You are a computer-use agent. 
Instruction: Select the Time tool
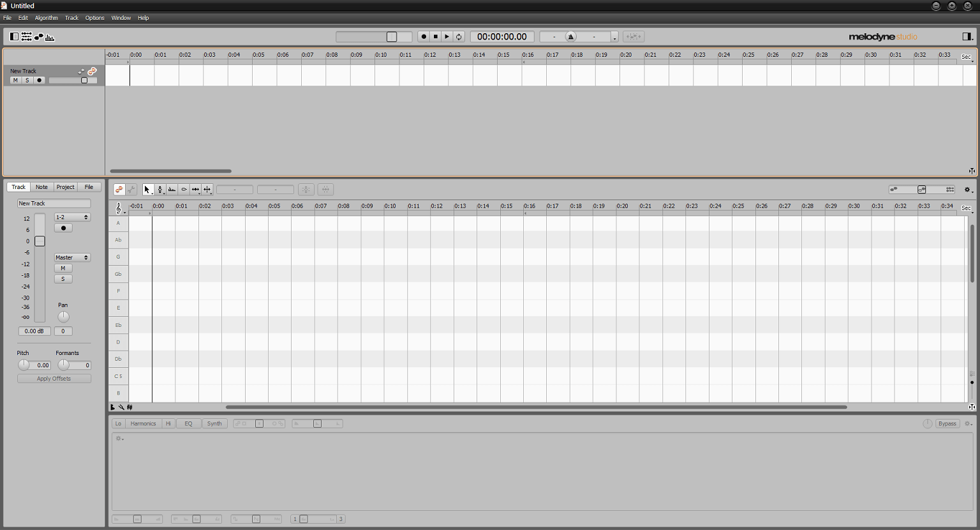pyautogui.click(x=195, y=190)
